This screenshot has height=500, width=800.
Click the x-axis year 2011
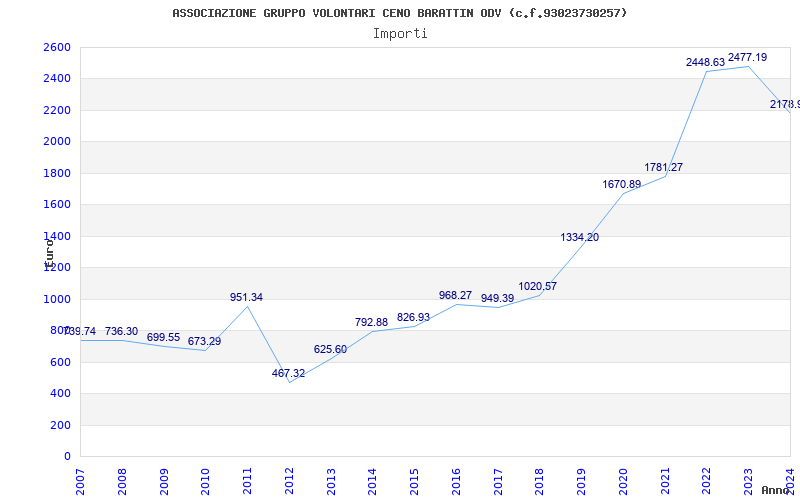(x=247, y=482)
